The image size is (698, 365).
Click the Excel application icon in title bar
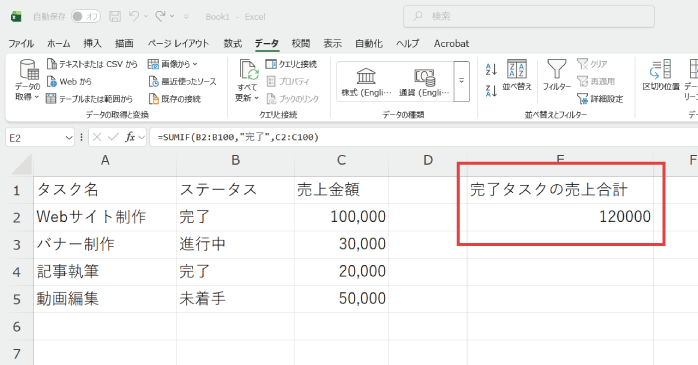tap(16, 16)
